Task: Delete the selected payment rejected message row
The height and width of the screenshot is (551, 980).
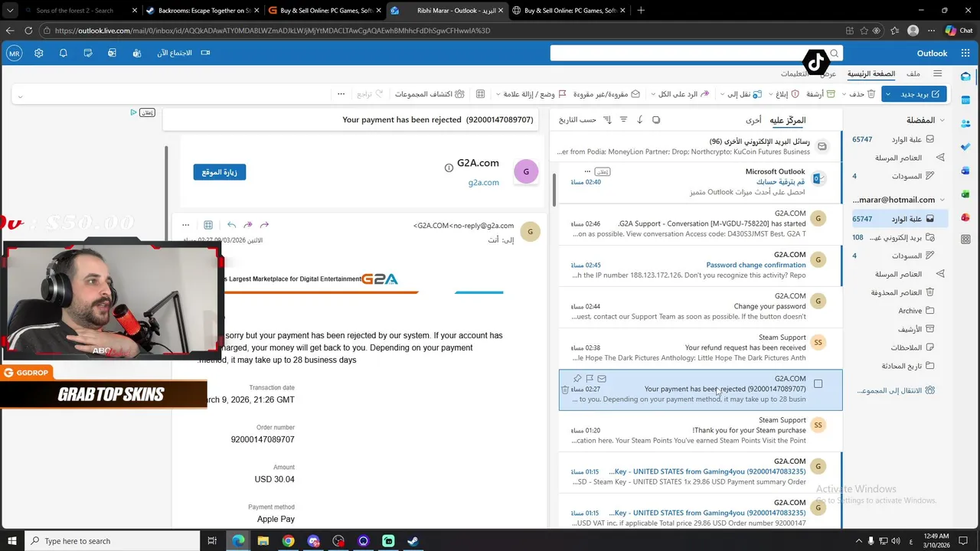Action: 565,390
